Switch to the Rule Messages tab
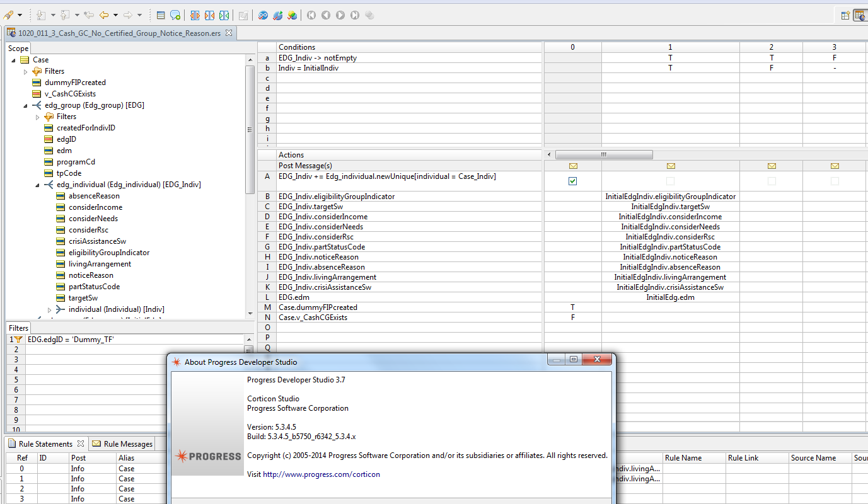868x504 pixels. (122, 444)
